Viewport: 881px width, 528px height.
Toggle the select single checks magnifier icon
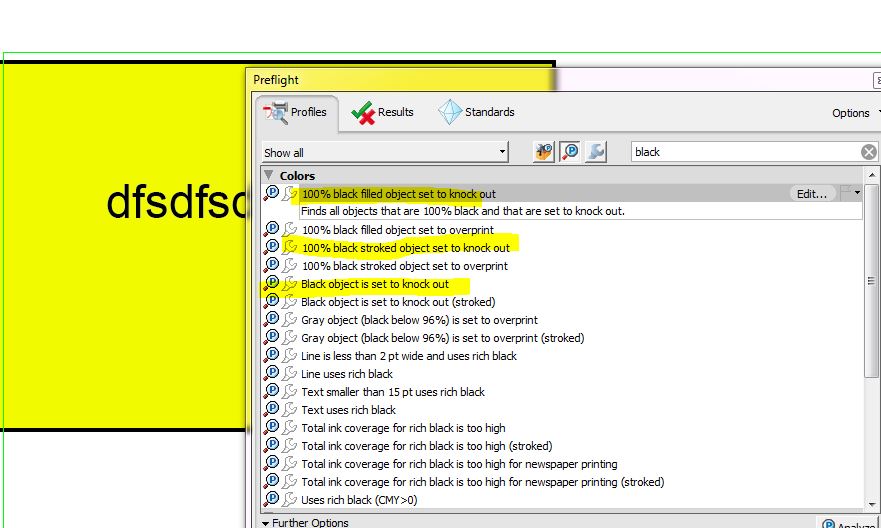[x=570, y=152]
